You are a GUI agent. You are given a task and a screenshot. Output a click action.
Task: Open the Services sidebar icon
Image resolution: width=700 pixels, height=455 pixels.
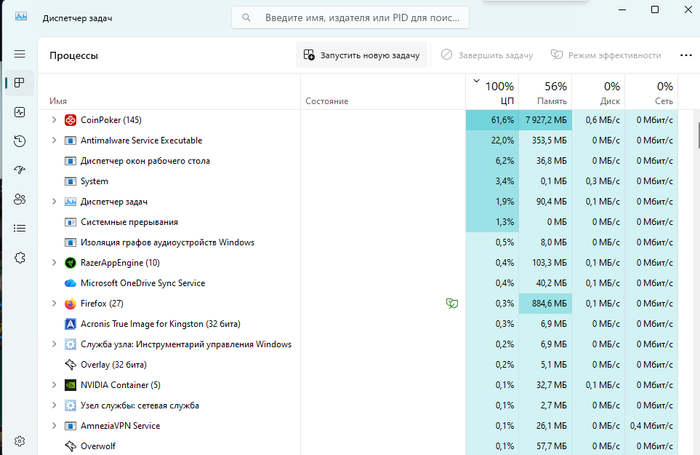tap(20, 258)
